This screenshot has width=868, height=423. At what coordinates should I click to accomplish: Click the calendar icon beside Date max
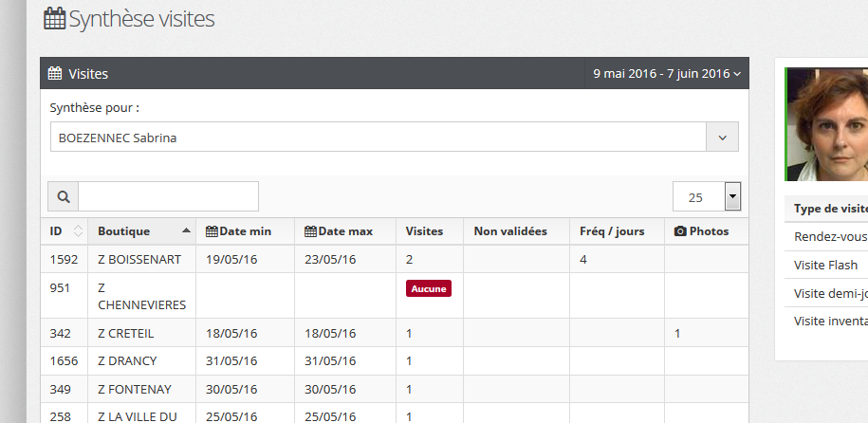click(x=310, y=231)
